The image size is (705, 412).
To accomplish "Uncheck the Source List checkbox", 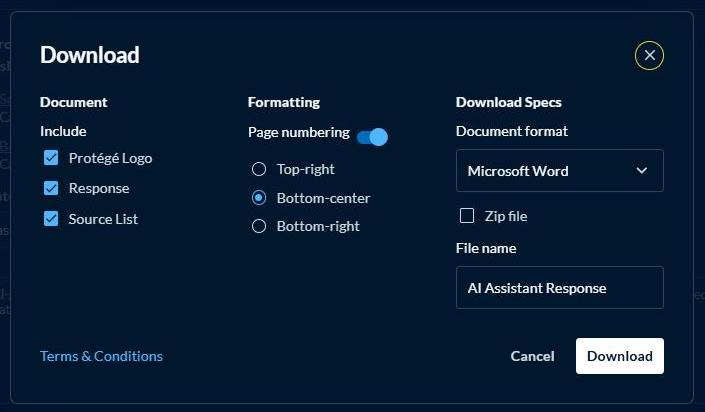I will pyautogui.click(x=51, y=219).
